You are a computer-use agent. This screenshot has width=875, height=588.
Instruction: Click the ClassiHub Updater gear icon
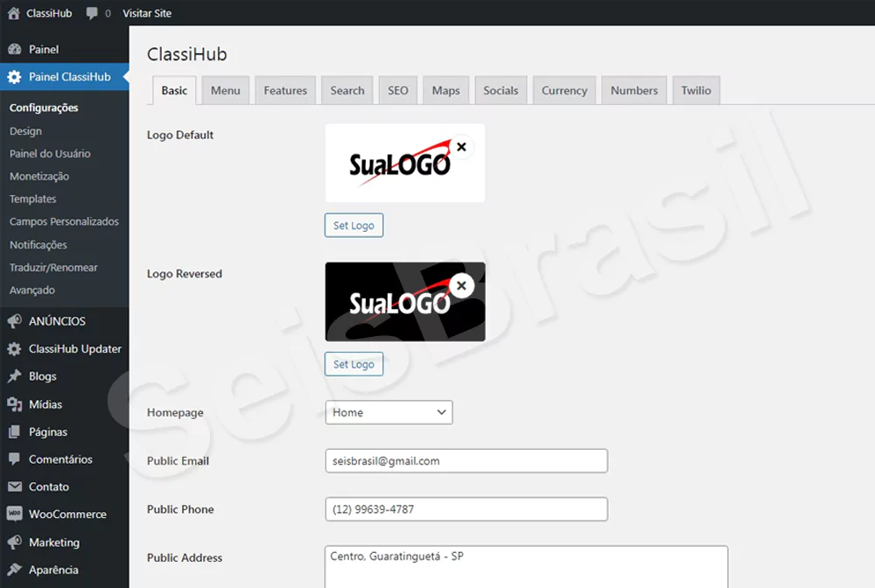click(x=15, y=348)
